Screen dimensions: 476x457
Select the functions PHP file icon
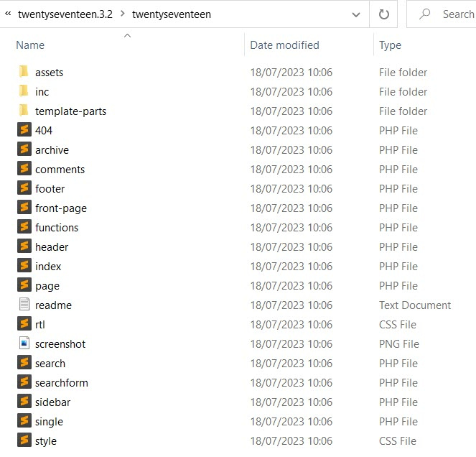point(24,227)
